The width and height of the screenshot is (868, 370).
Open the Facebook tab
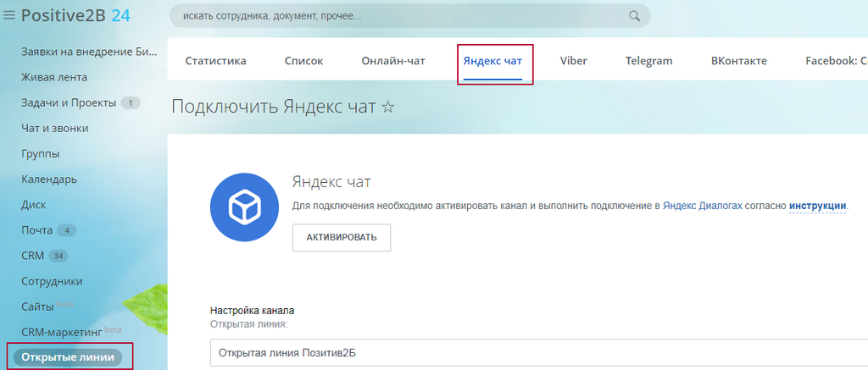(x=837, y=61)
